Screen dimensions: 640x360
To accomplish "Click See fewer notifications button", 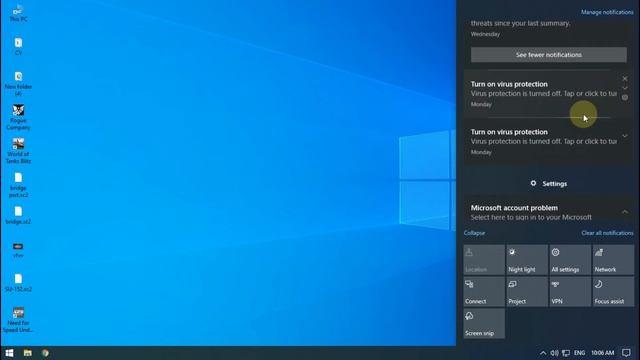I will (x=549, y=55).
